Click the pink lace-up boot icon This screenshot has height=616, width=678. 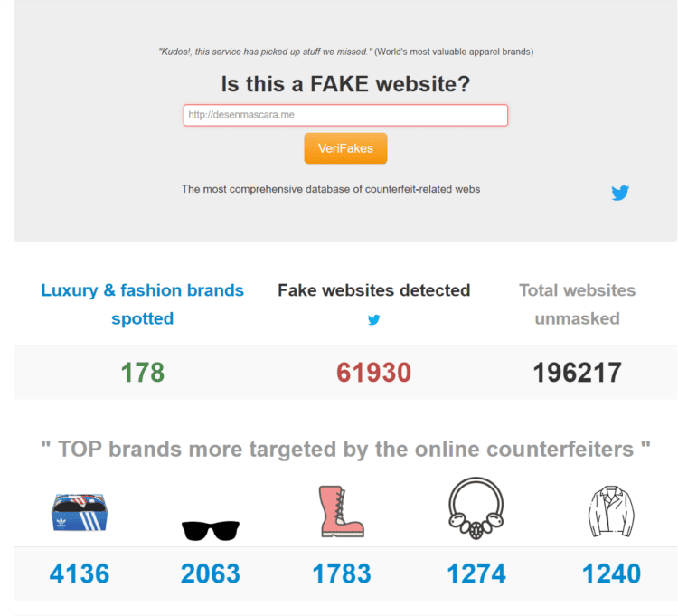pos(341,511)
